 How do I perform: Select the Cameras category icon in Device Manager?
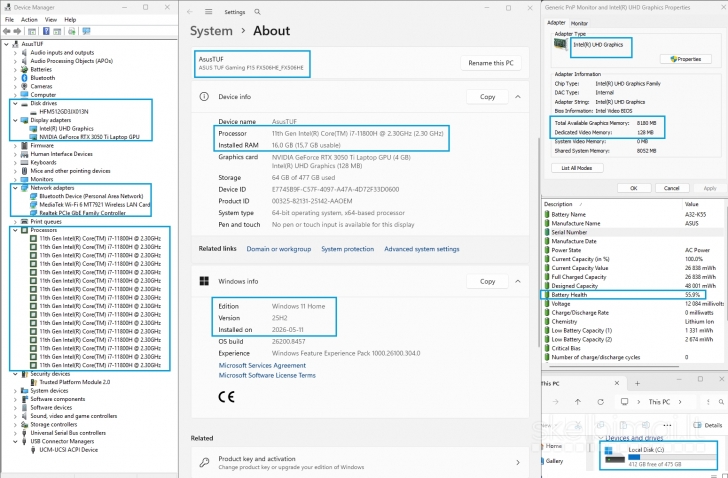(25, 86)
